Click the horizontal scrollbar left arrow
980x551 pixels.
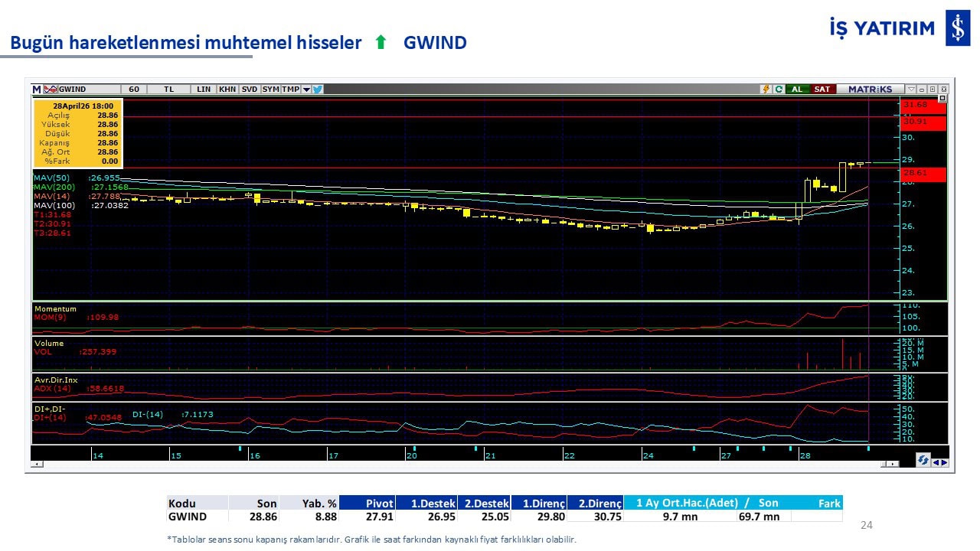[36, 464]
